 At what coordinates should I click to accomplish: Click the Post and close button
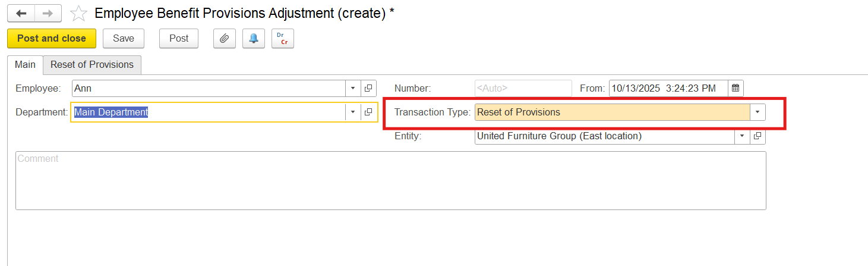pos(51,38)
